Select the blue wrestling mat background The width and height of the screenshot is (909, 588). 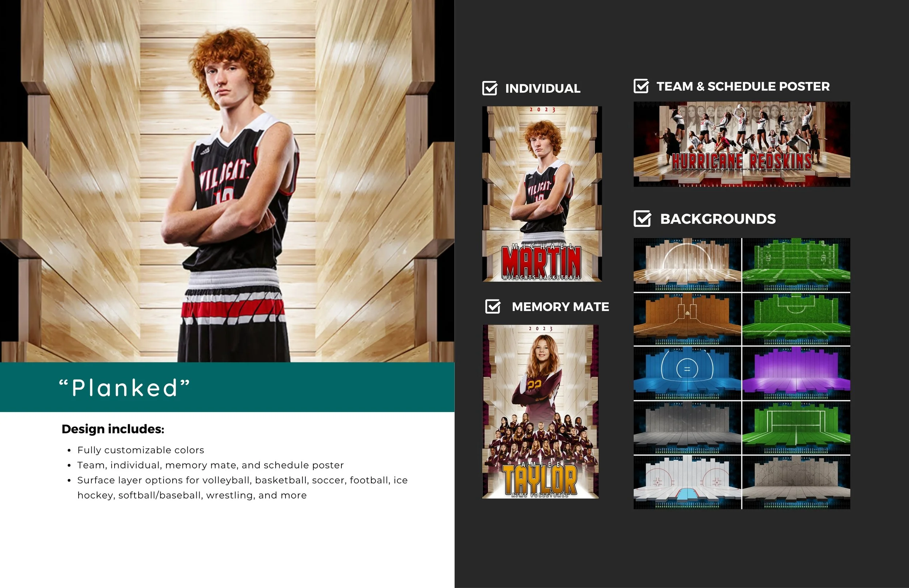(687, 374)
